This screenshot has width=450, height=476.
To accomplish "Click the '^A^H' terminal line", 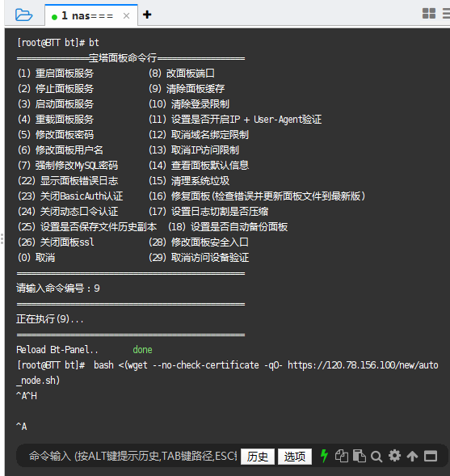I will point(27,396).
